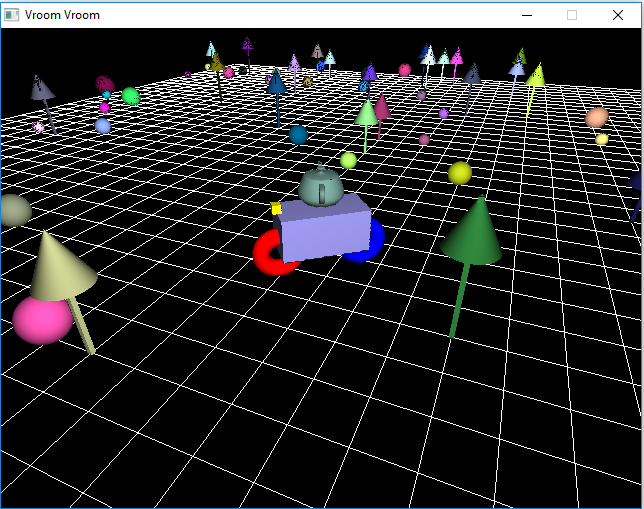Select the small yellow cube on the car
The height and width of the screenshot is (509, 644).
point(277,209)
